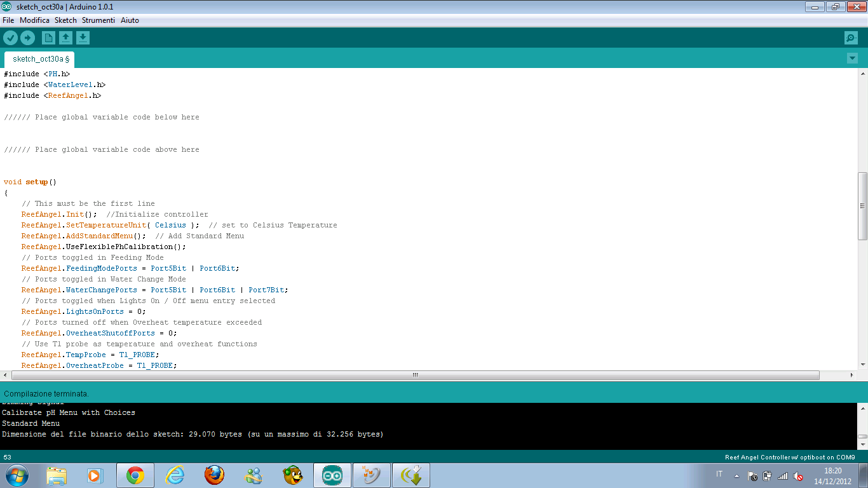Click the Open sketch up-arrow icon
Screen dimensions: 868x488
(65, 38)
